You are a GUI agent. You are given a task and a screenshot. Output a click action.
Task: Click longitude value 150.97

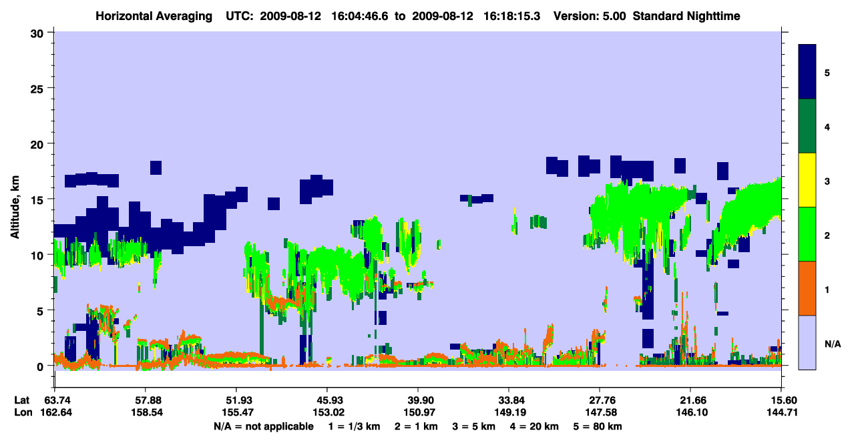418,412
